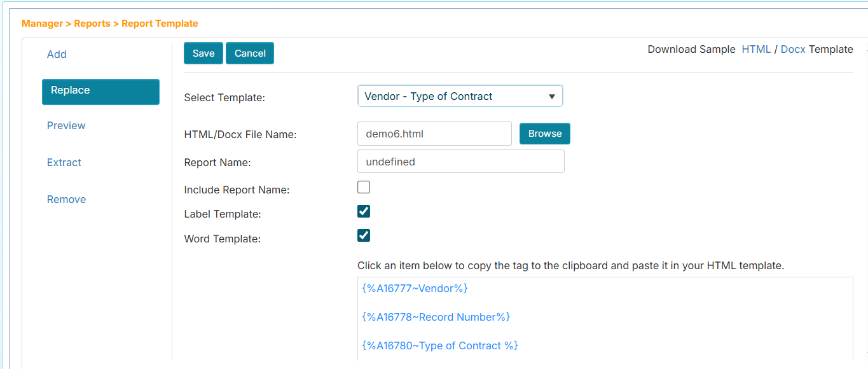Copy the Type of Contract tag
The image size is (868, 369).
tap(440, 345)
